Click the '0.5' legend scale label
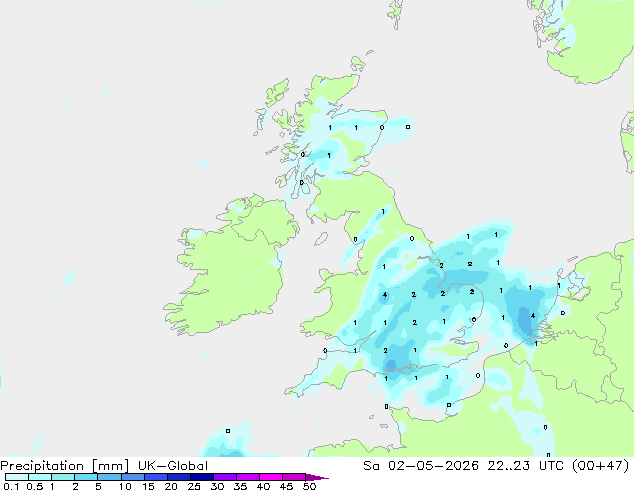The image size is (634, 490). click(35, 486)
